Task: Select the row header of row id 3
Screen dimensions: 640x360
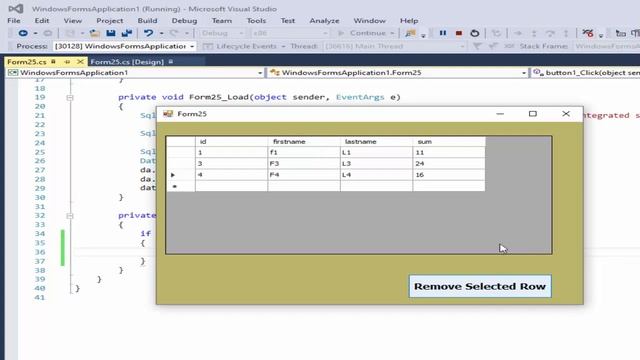Action: coord(181,163)
